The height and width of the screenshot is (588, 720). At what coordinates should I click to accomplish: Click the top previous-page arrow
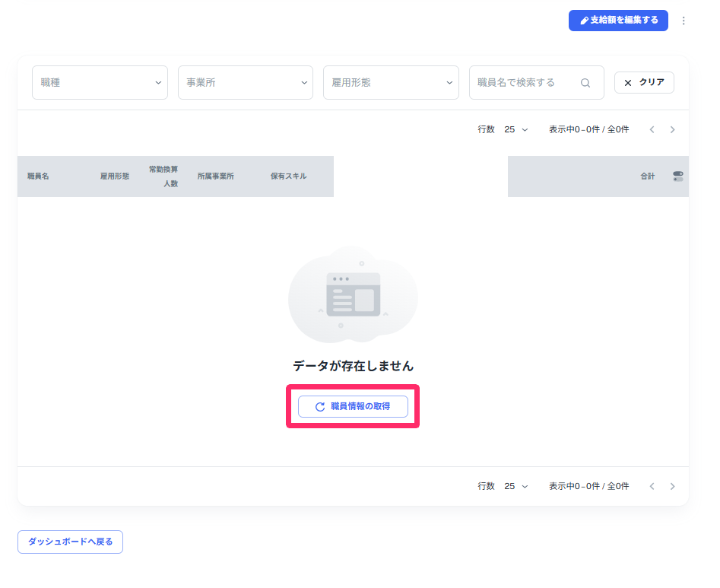pos(652,129)
